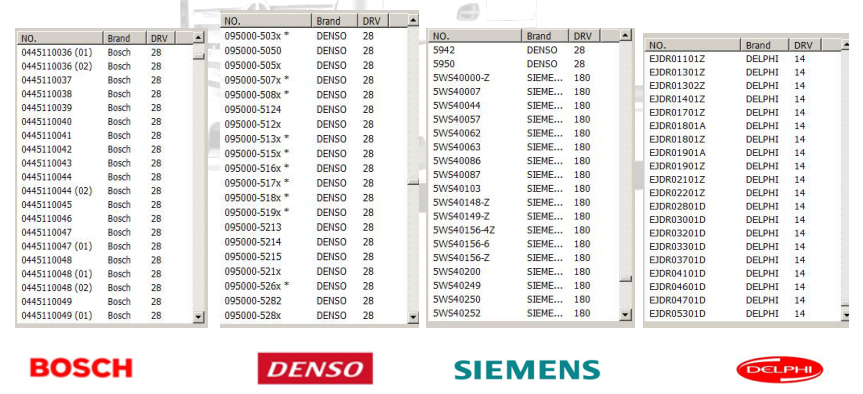Sort Siemens list by DRV column header
This screenshot has height=394, width=863.
[585, 36]
